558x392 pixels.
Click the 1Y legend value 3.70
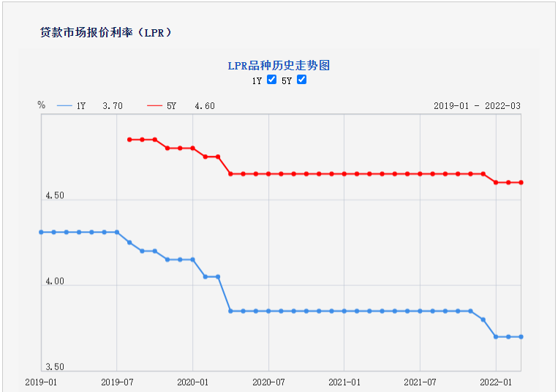pyautogui.click(x=113, y=106)
